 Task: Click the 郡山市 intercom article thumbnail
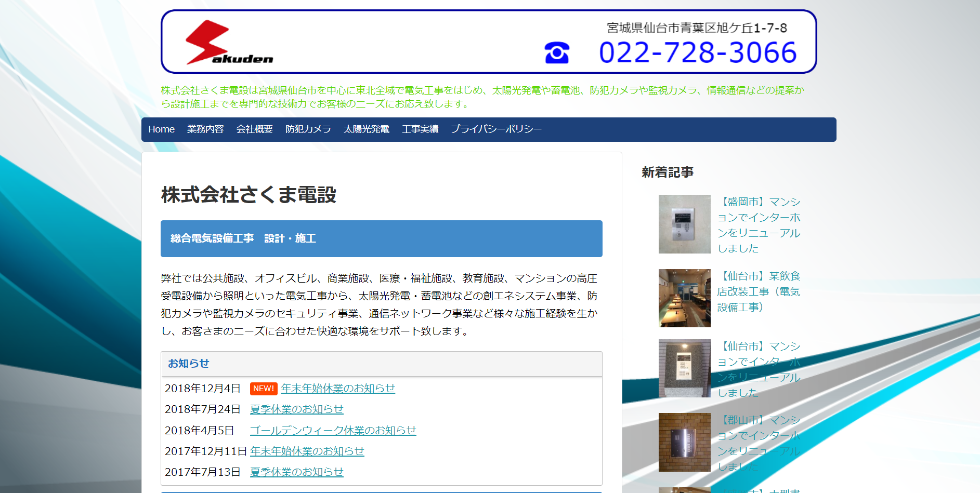coord(684,442)
